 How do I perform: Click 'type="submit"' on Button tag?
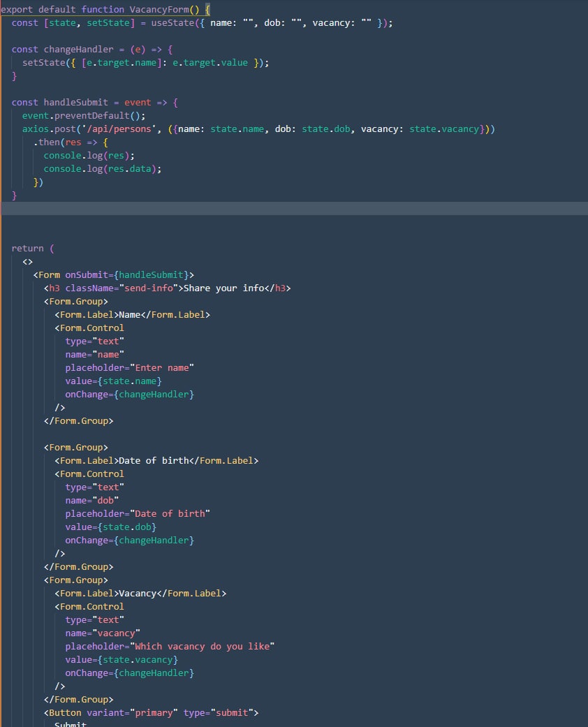(x=218, y=713)
